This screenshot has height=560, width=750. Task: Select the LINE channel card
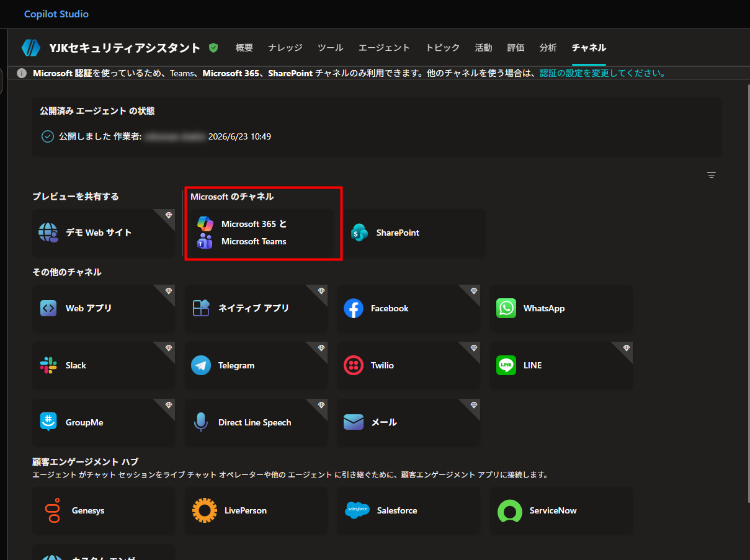point(561,365)
